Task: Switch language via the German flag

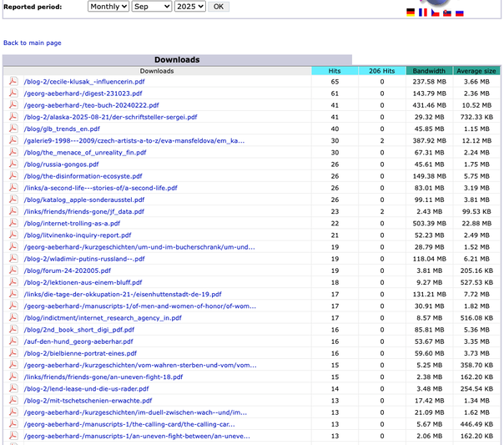Action: 411,13
